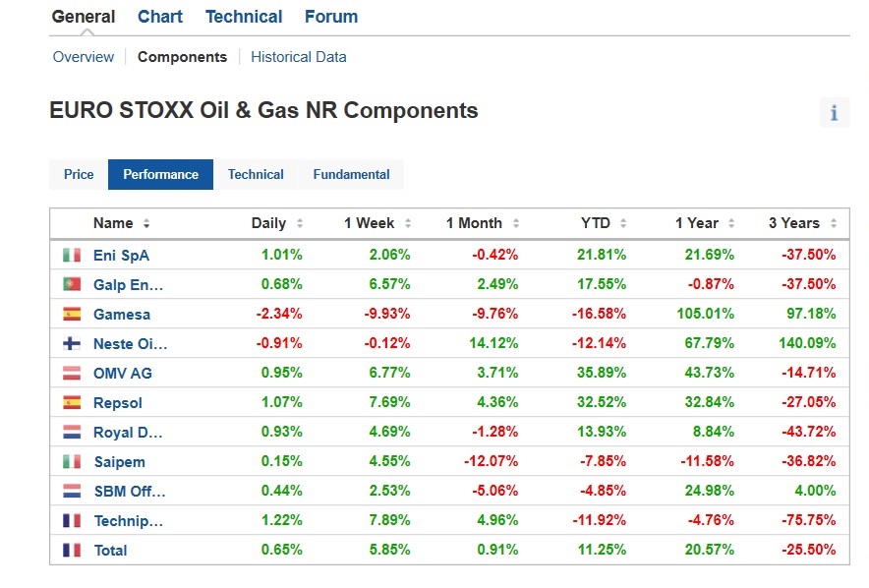Image resolution: width=869 pixels, height=588 pixels.
Task: Click the Netherlands flag beside Royal Dutch
Action: coord(72,432)
